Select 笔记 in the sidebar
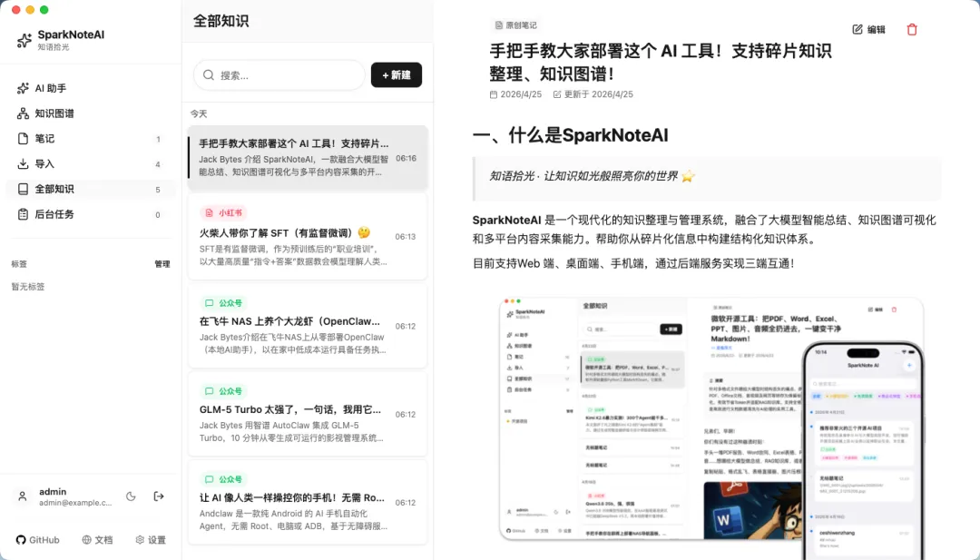The image size is (980, 560). 90,138
